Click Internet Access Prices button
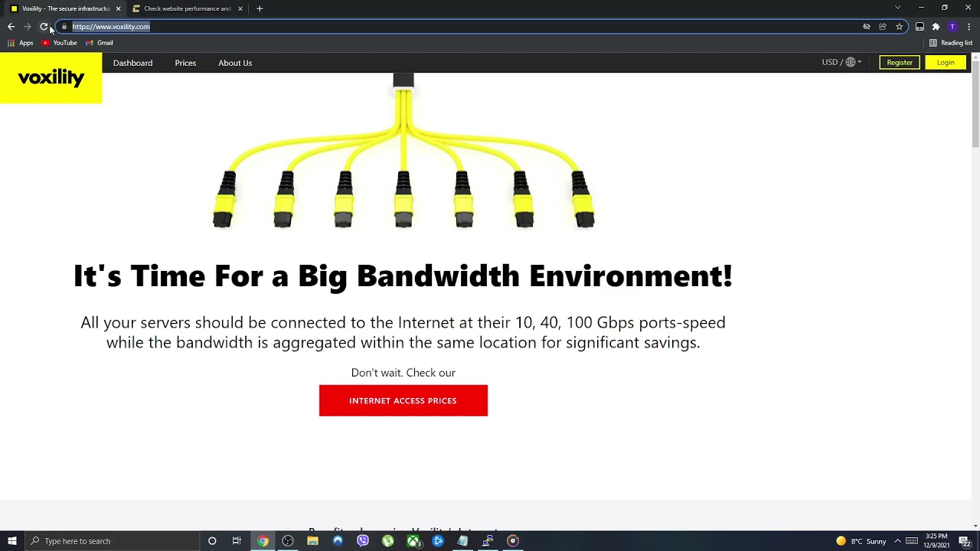The width and height of the screenshot is (980, 551). point(403,400)
